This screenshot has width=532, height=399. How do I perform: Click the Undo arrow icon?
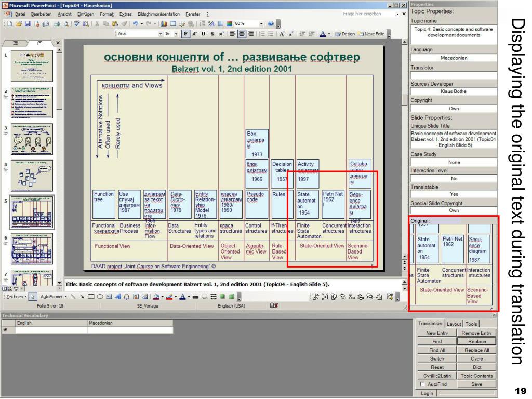click(136, 24)
